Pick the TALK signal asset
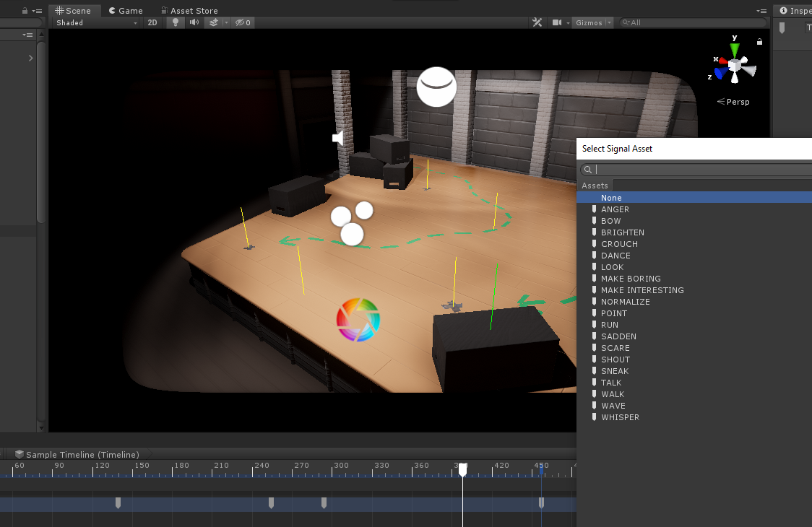 (694, 383)
